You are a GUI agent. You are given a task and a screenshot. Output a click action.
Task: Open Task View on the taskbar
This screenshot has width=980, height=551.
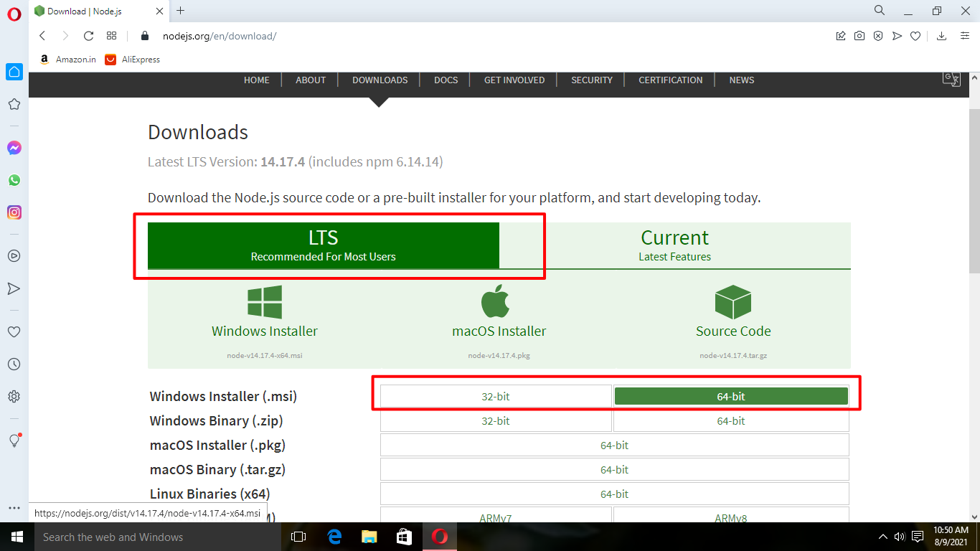pos(298,537)
